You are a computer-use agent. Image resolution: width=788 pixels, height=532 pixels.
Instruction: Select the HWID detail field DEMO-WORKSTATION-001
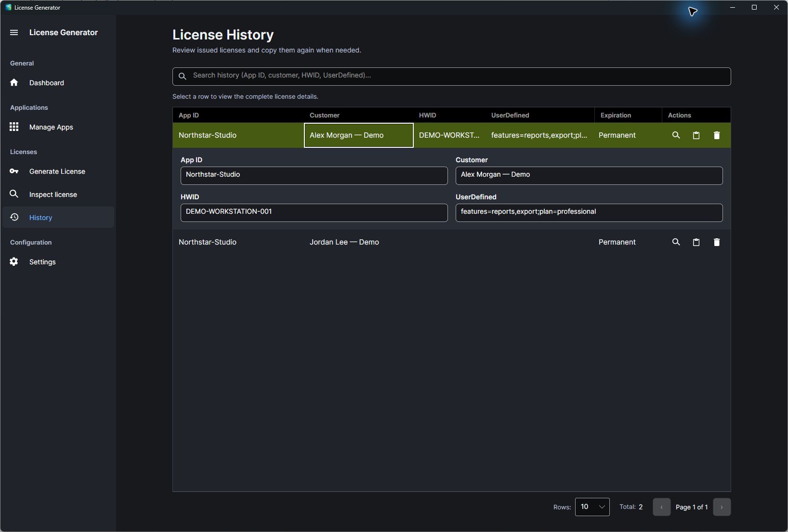point(314,212)
